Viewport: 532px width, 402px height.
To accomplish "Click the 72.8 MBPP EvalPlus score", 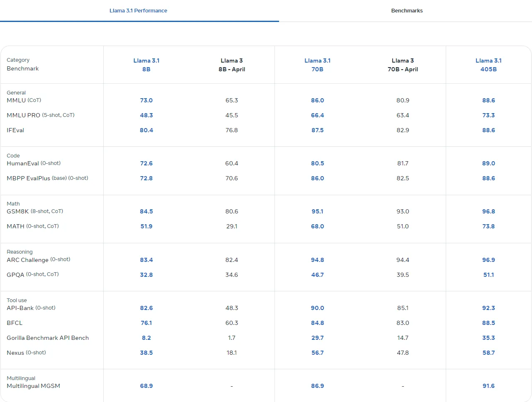I will click(x=146, y=178).
